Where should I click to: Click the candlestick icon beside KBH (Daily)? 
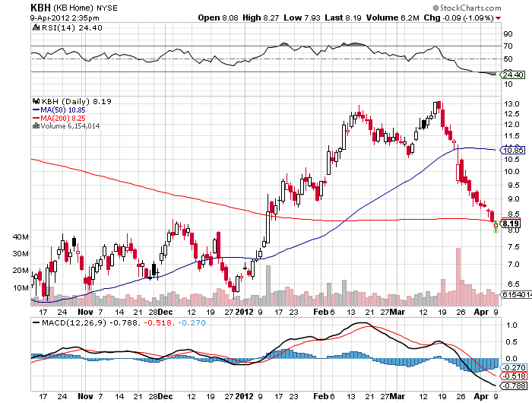coord(36,101)
